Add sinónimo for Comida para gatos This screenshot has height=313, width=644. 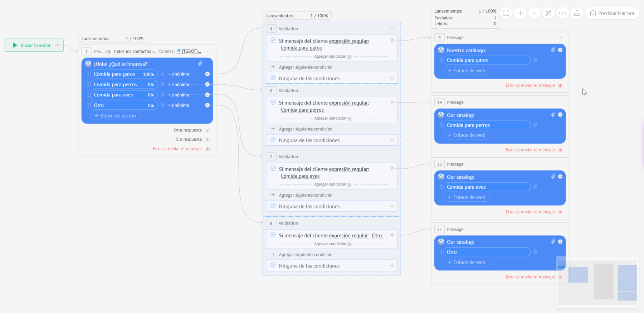coord(179,74)
